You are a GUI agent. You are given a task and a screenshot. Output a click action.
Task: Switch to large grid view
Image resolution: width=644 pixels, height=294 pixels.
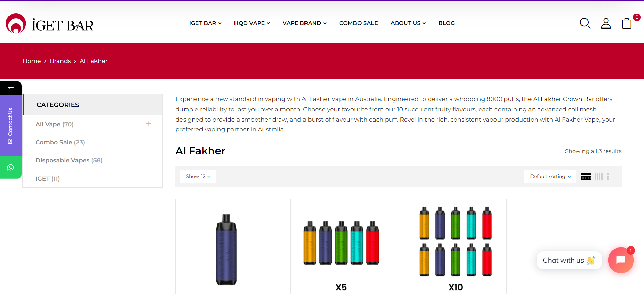(x=586, y=177)
